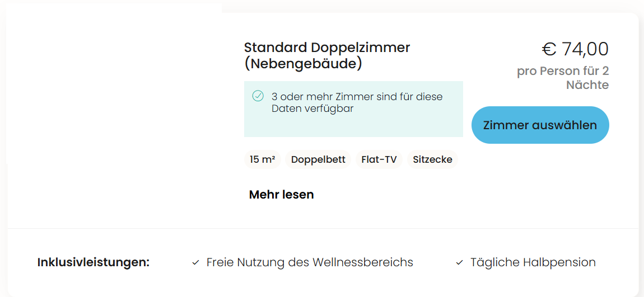Click the green circled checkmark availability icon
Screen dimensions: 644x297
[x=258, y=96]
